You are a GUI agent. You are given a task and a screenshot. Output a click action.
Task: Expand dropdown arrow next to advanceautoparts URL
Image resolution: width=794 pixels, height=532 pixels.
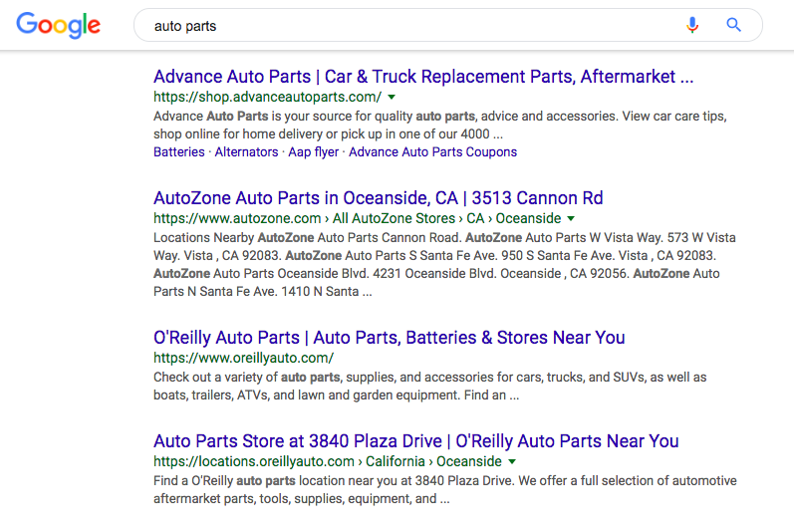tap(392, 98)
